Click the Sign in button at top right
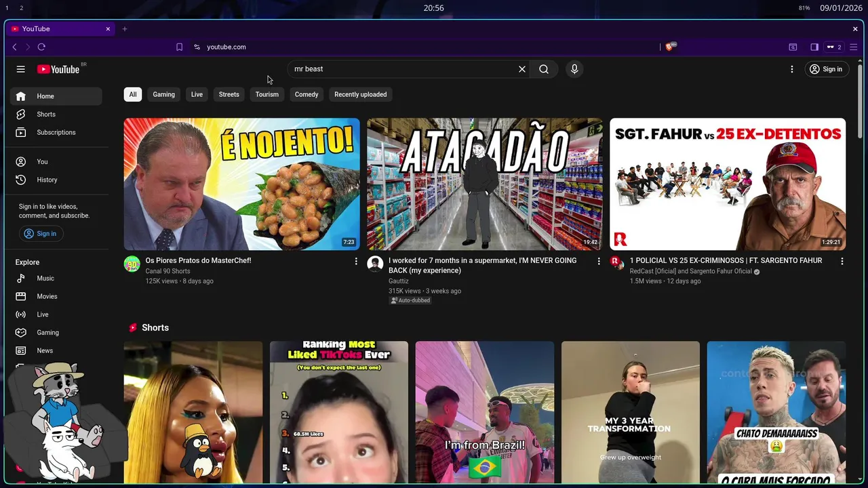 tap(827, 69)
